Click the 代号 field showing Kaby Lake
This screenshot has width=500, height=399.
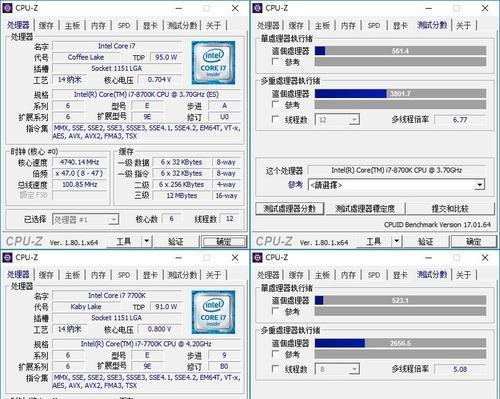tap(86, 307)
